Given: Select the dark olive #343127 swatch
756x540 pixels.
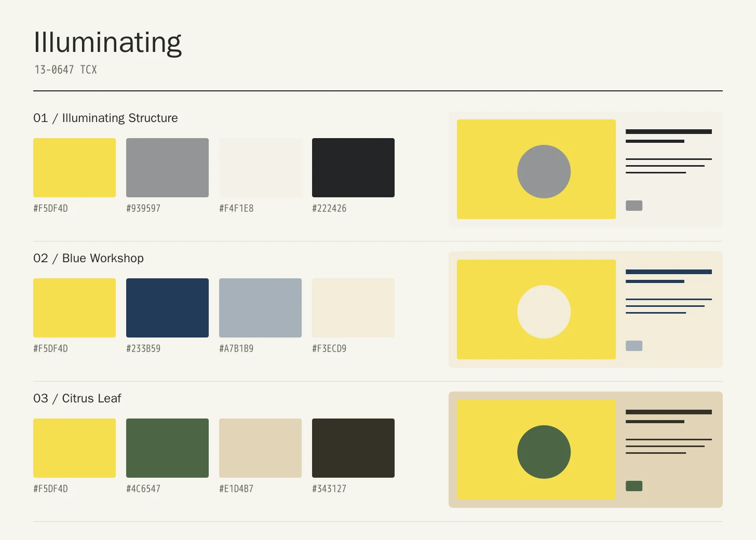Looking at the screenshot, I should [353, 448].
